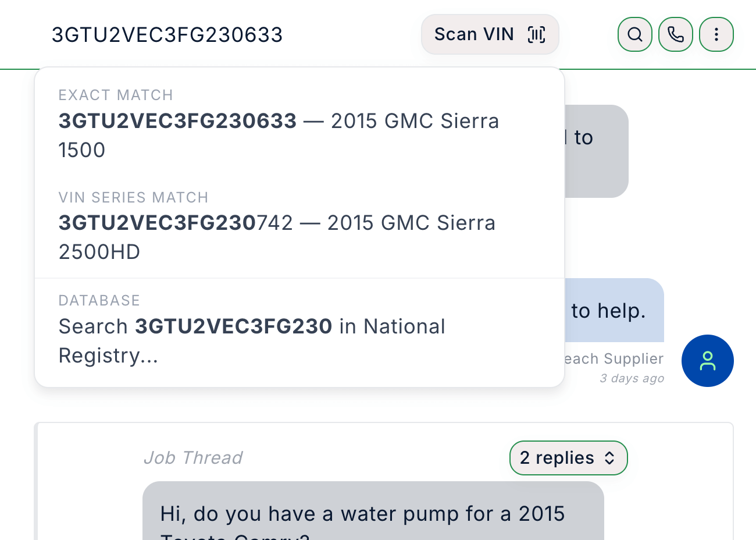Screen dimensions: 756x540
Task: Select the phone handset icon to start a call
Action: pos(675,34)
